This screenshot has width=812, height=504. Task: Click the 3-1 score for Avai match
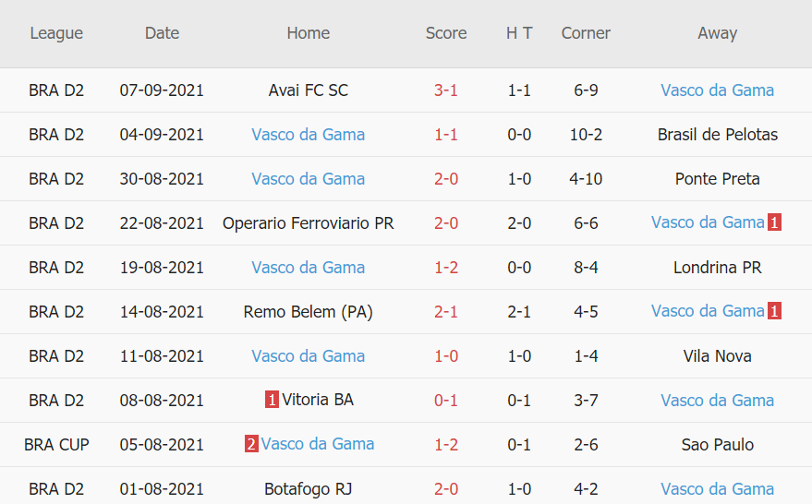pyautogui.click(x=446, y=90)
